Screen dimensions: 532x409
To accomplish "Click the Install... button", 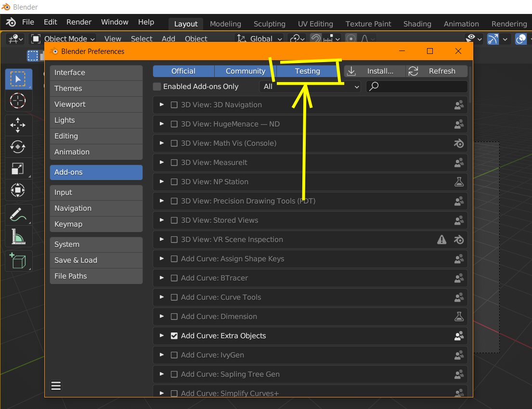I will pyautogui.click(x=375, y=71).
